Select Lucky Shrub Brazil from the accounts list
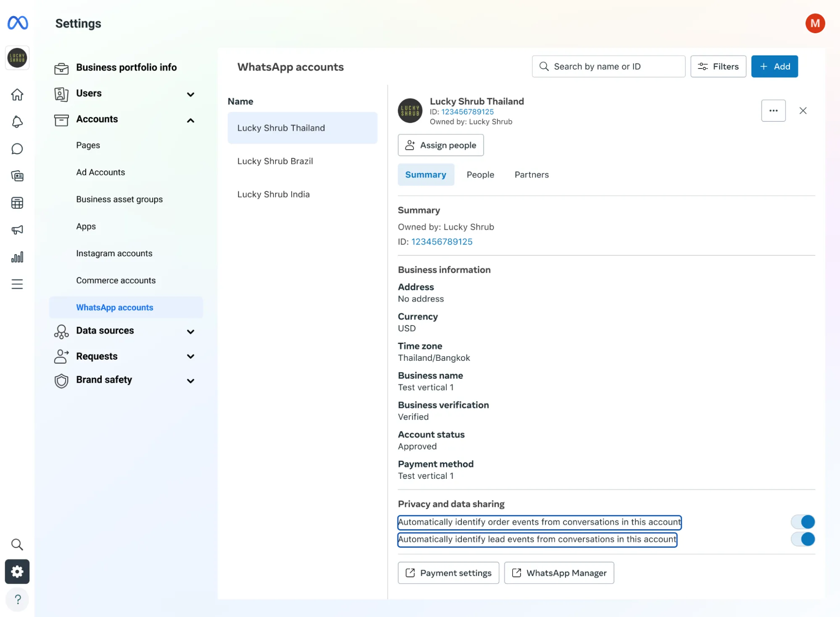840x617 pixels. (x=275, y=161)
